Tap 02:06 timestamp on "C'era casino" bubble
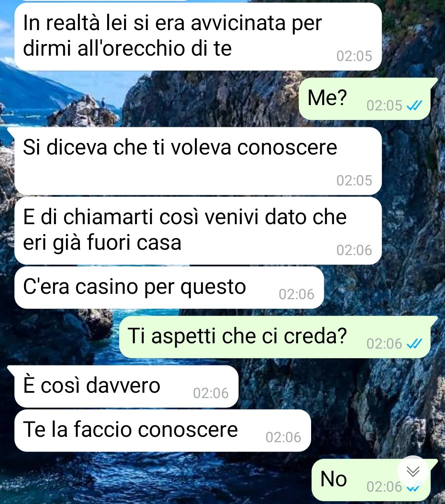This screenshot has width=445, height=504. tap(296, 294)
